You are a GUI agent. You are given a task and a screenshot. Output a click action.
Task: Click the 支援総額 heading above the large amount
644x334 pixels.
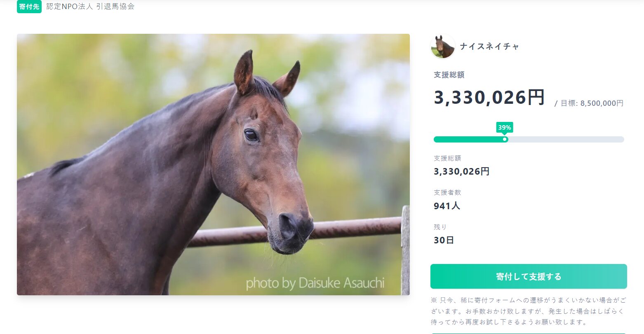[x=449, y=75]
